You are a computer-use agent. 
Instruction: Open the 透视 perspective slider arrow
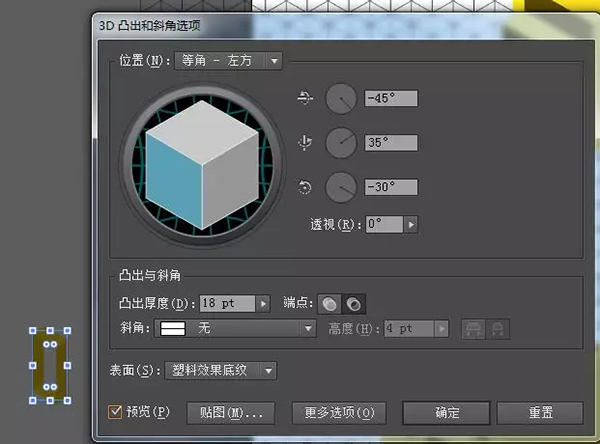pos(411,224)
